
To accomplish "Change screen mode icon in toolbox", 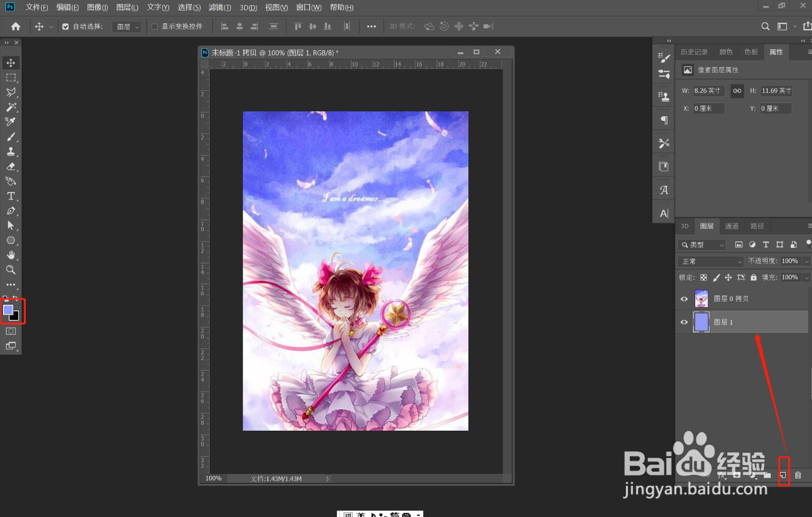I will (11, 346).
